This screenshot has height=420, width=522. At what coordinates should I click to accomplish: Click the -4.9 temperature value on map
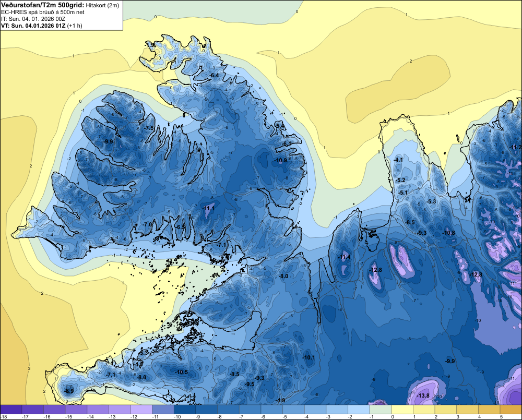coord(280,400)
